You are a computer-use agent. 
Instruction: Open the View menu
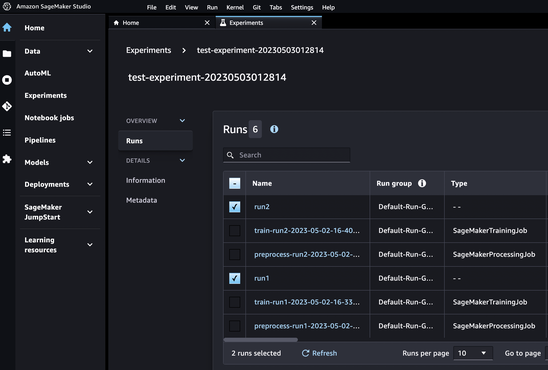click(191, 7)
